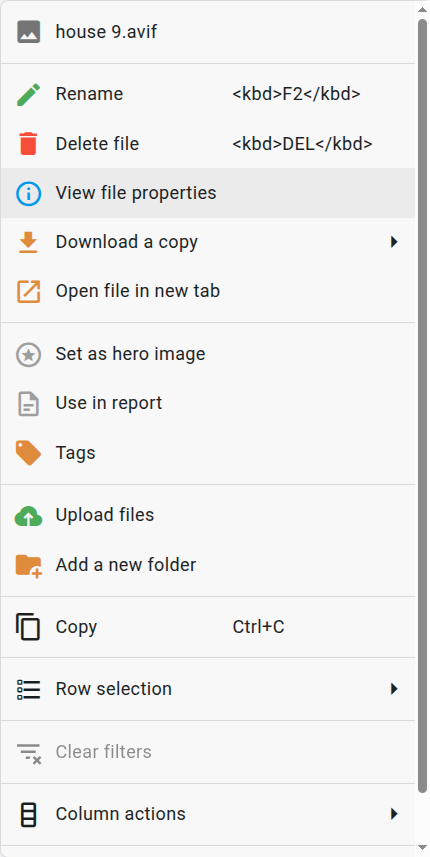Screen dimensions: 430x857
Task: Expand Row selection submenu arrow
Action: (x=394, y=689)
